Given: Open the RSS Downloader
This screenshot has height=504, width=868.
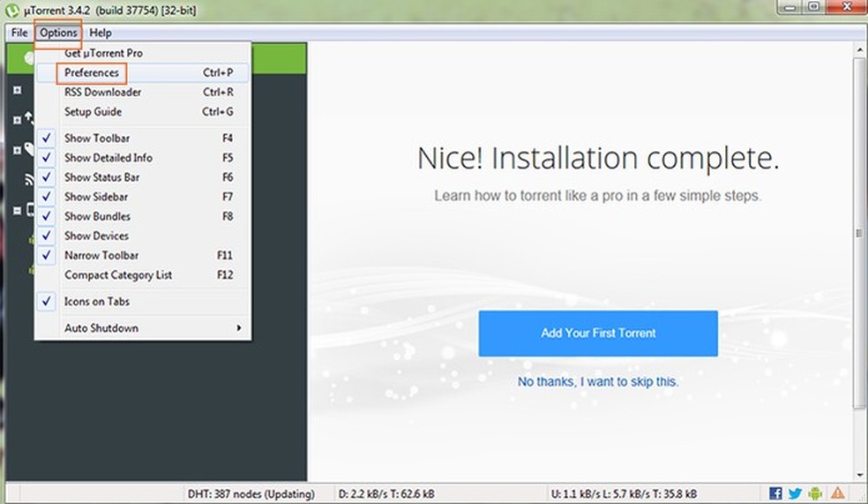Looking at the screenshot, I should (x=142, y=92).
